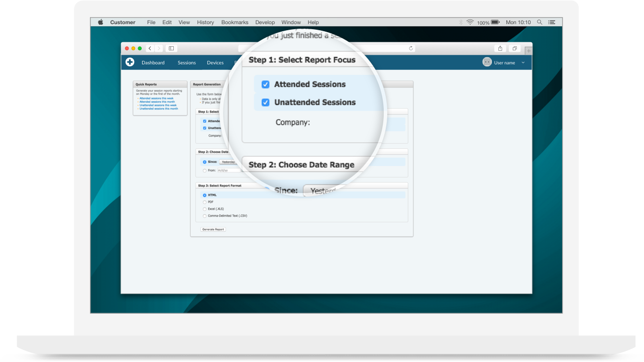Open the browser share icon
Image resolution: width=644 pixels, height=362 pixels.
500,48
